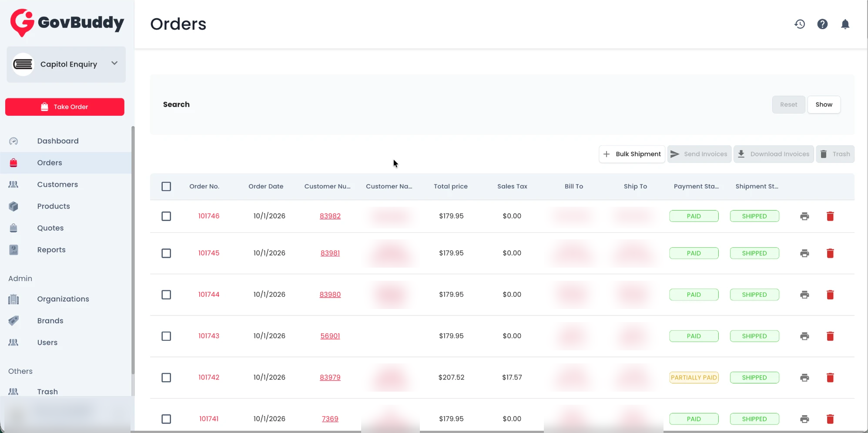The image size is (868, 433).
Task: Click Download Invoices button
Action: tap(774, 154)
